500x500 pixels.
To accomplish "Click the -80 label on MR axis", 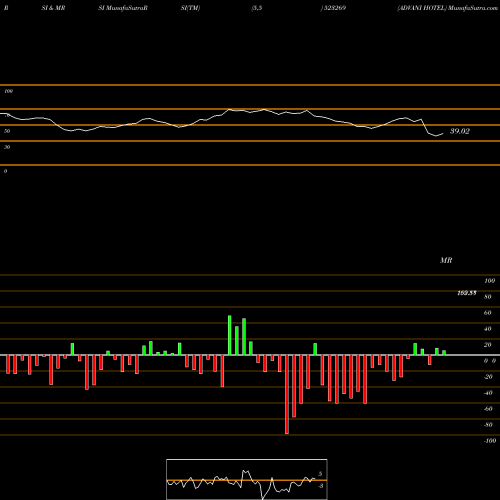I will (x=488, y=425).
